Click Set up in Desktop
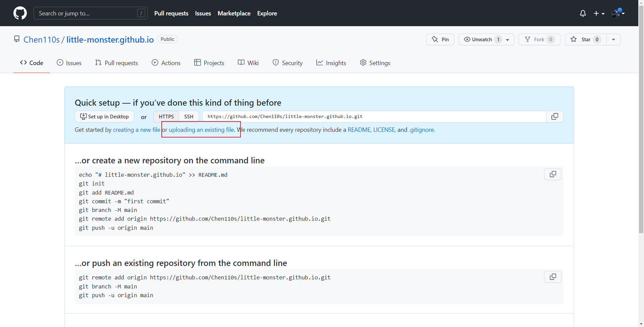Screen dimensions: 644x327 (x=104, y=116)
